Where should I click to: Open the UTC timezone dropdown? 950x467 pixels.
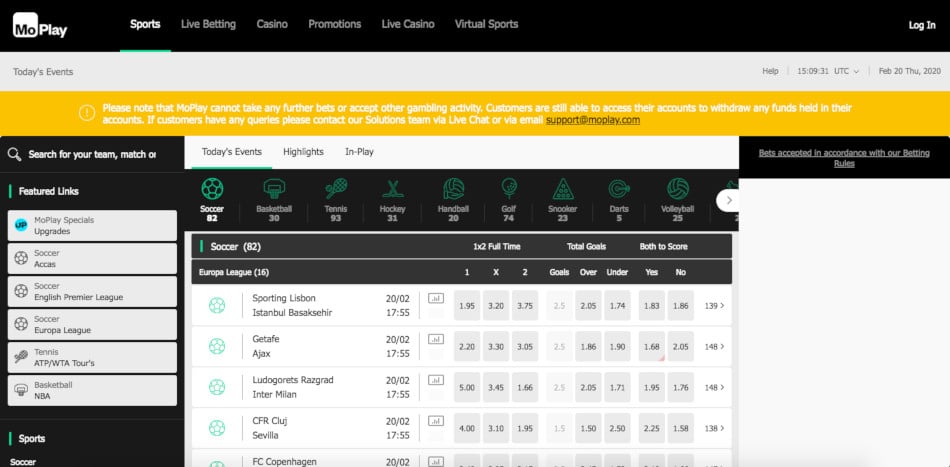pyautogui.click(x=846, y=72)
